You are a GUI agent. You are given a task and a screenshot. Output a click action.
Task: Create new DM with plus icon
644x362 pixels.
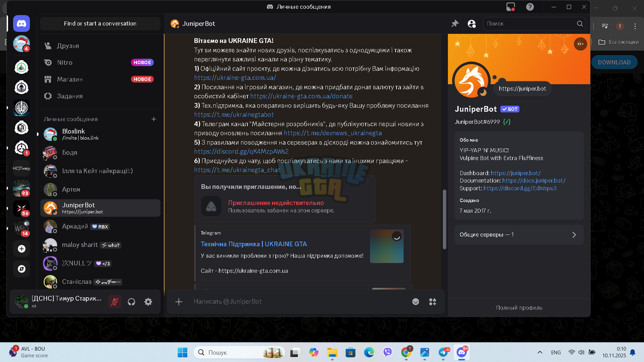coord(154,119)
